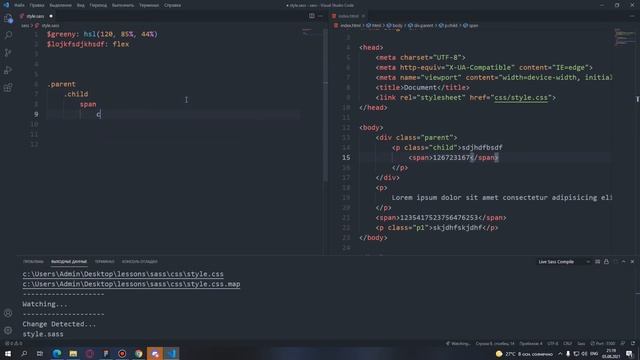Screen dimensions: 640x360
Task: Click the div.parent breadcrumb
Action: tap(420, 25)
